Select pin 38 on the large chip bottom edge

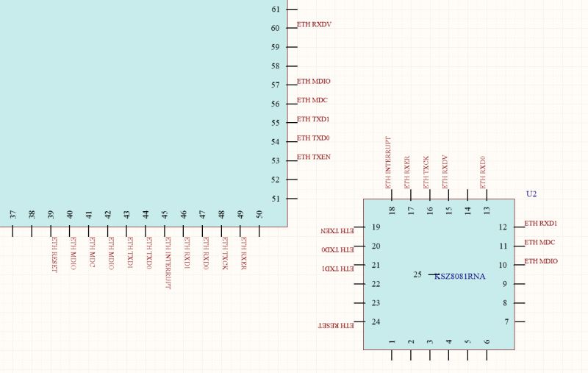tap(32, 231)
